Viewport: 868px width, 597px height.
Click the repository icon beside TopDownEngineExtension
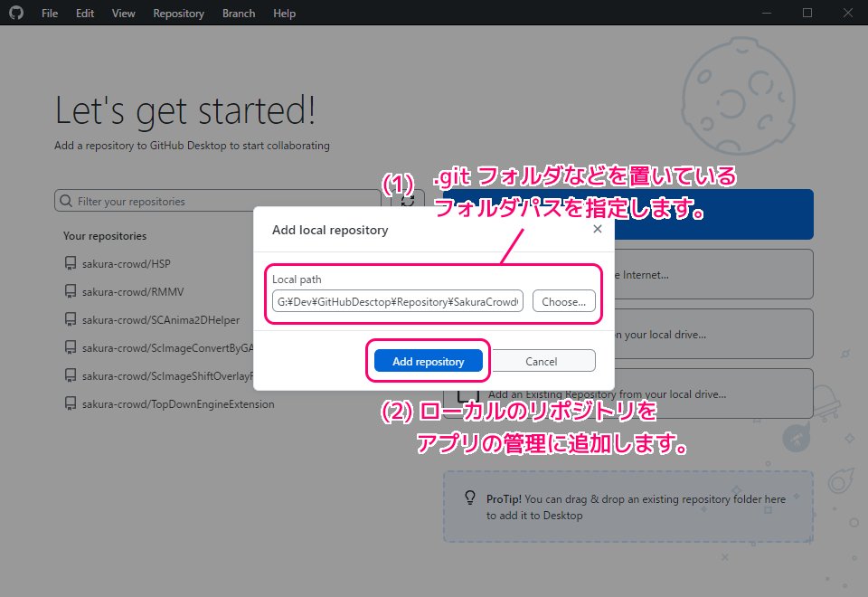click(x=71, y=403)
